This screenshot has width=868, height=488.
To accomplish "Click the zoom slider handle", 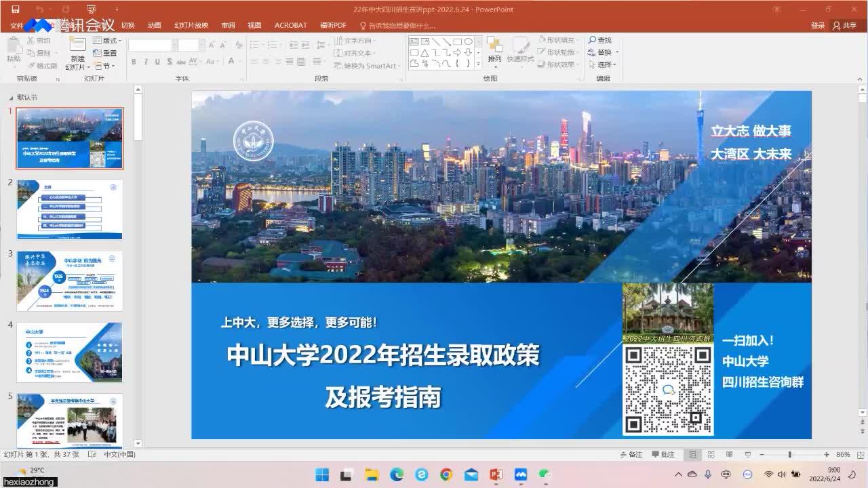I will tap(789, 455).
